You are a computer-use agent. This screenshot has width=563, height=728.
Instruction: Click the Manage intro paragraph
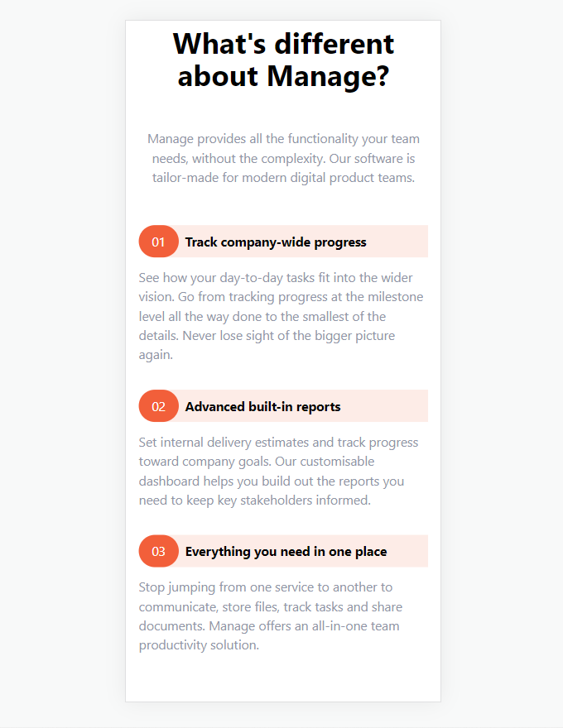point(282,157)
